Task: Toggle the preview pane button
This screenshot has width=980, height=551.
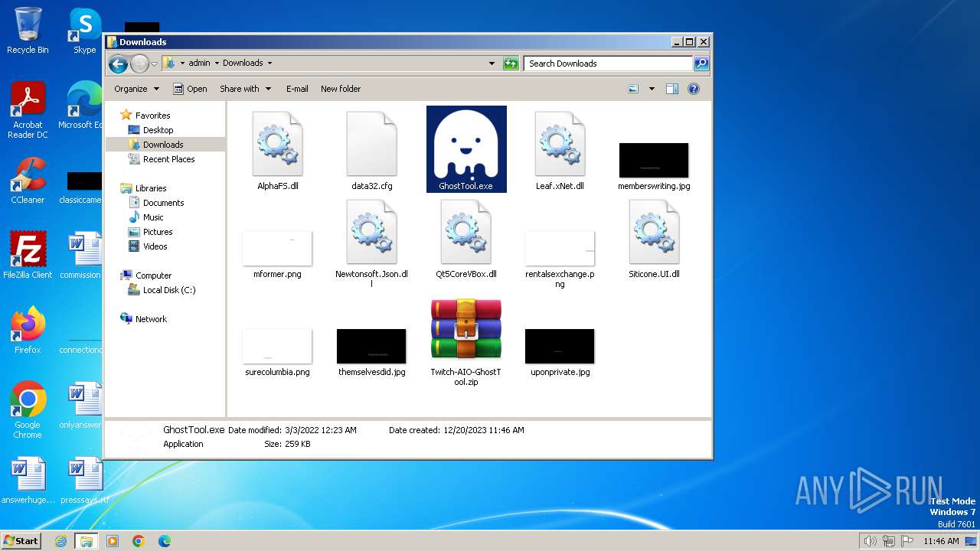Action: click(x=672, y=89)
